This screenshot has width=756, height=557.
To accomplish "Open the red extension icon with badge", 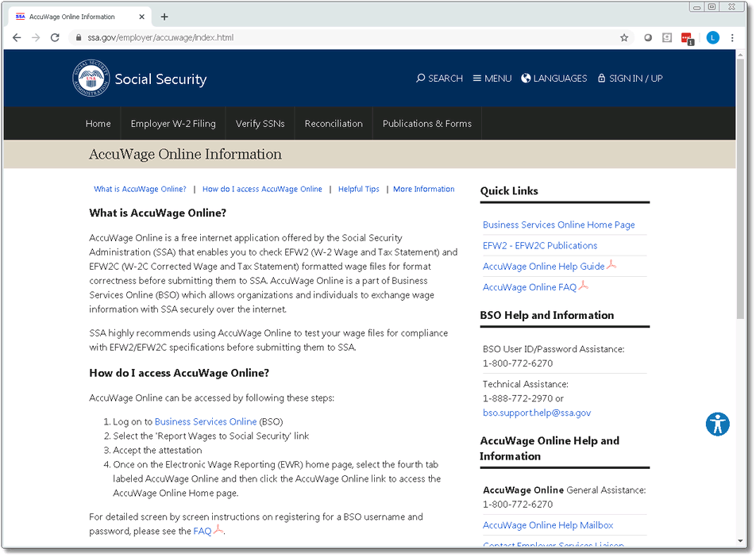I will (687, 39).
